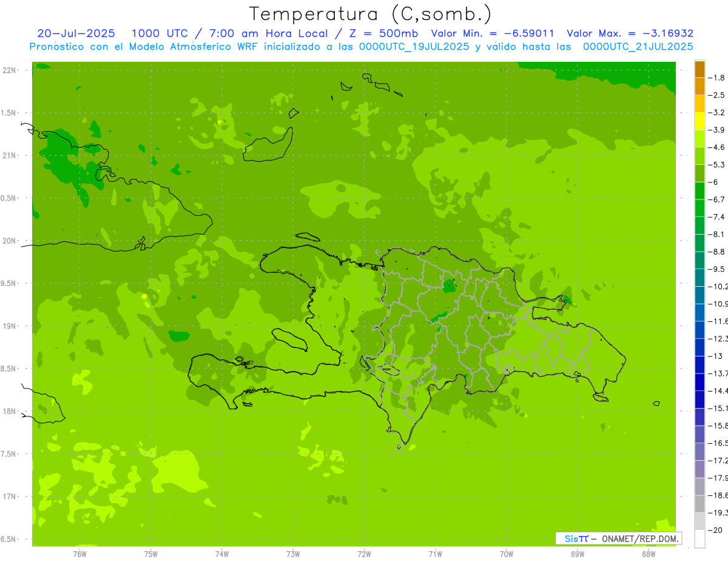This screenshot has height=562, width=728.
Task: Click the "73W" longitude label
Action: [x=293, y=555]
